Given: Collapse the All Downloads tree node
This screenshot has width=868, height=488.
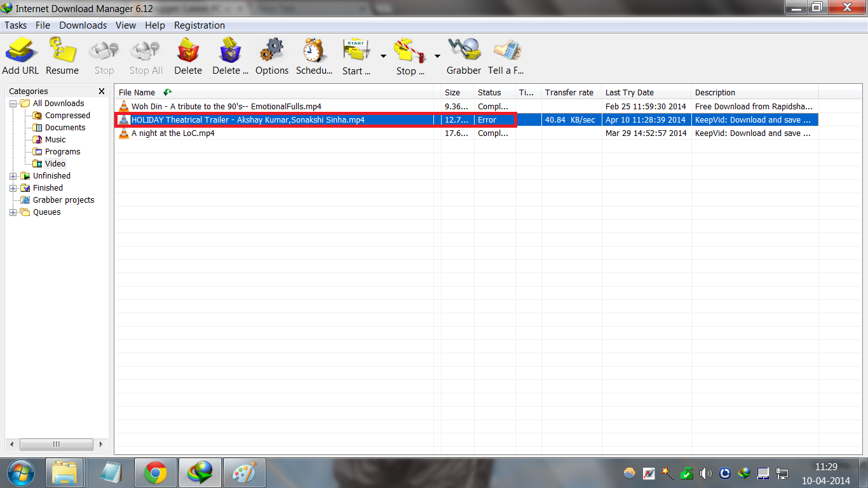Looking at the screenshot, I should [x=13, y=104].
